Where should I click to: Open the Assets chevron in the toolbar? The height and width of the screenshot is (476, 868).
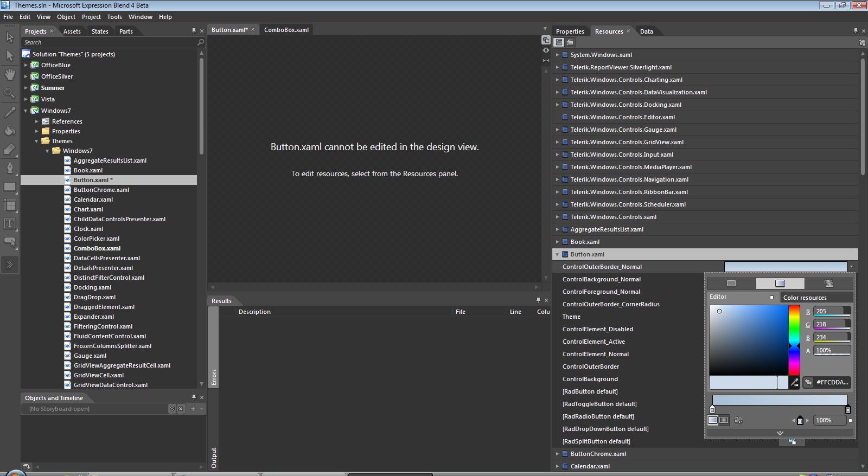point(10,265)
